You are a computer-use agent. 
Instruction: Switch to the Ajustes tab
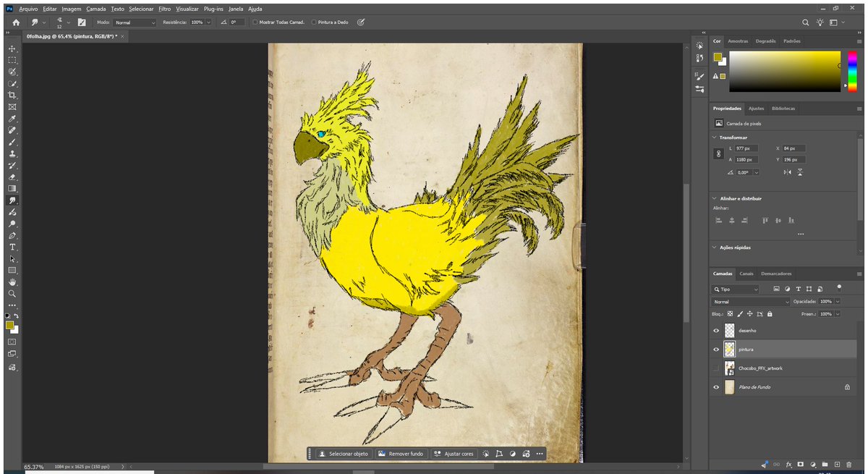tap(756, 109)
